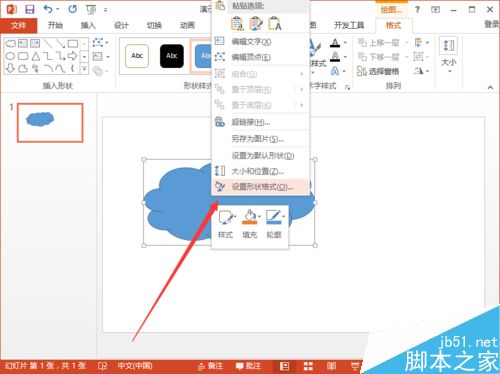The width and height of the screenshot is (500, 374).
Task: Pick the curve shape in the gallery
Action: [x=60, y=68]
